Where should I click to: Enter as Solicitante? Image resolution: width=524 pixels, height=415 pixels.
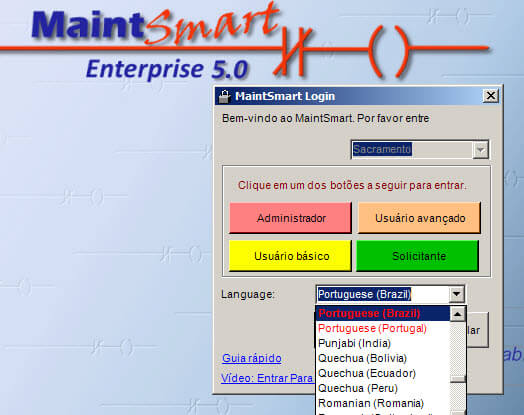pyautogui.click(x=418, y=256)
